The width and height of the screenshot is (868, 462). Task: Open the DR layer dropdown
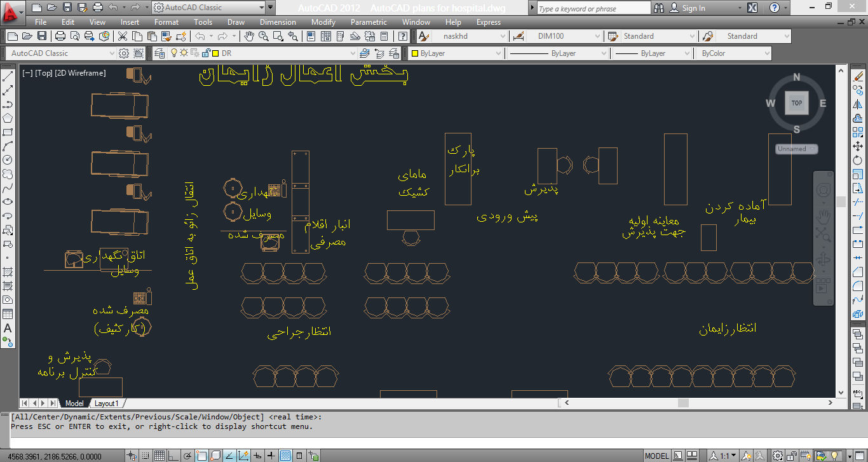pyautogui.click(x=263, y=53)
